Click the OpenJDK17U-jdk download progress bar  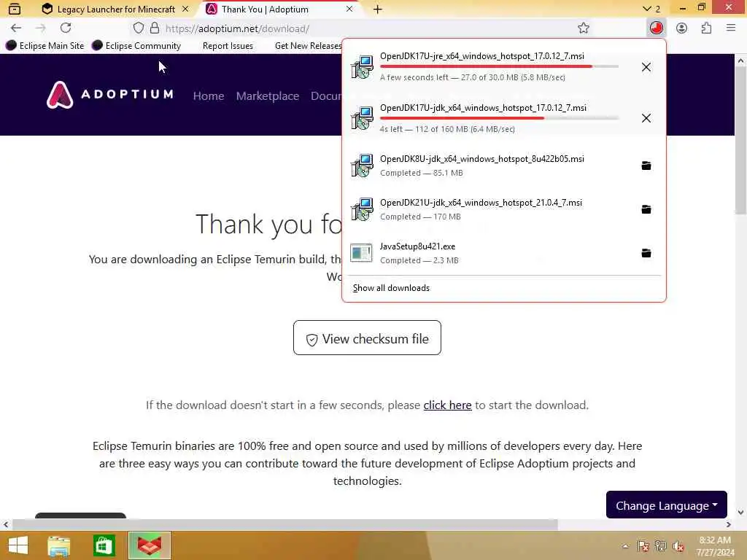(499, 118)
